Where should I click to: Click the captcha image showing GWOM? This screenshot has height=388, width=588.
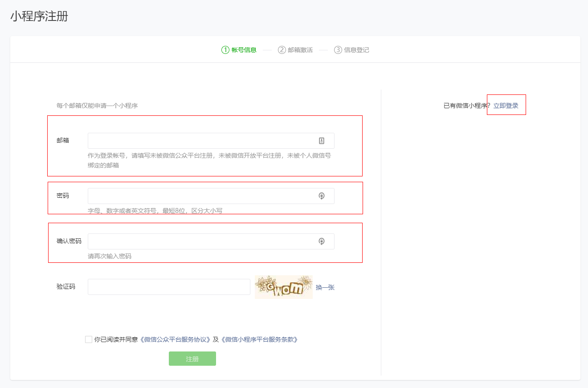click(284, 287)
